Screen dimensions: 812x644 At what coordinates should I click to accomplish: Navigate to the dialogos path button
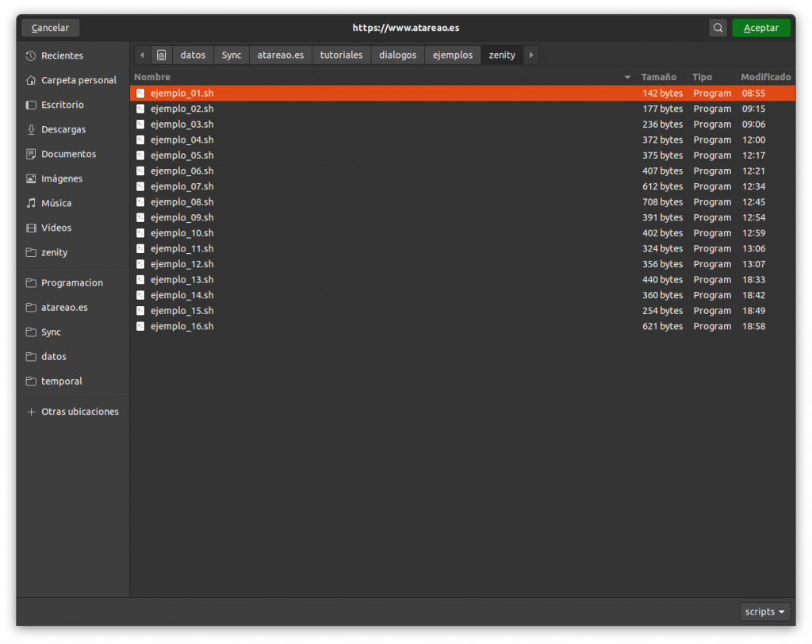[397, 55]
